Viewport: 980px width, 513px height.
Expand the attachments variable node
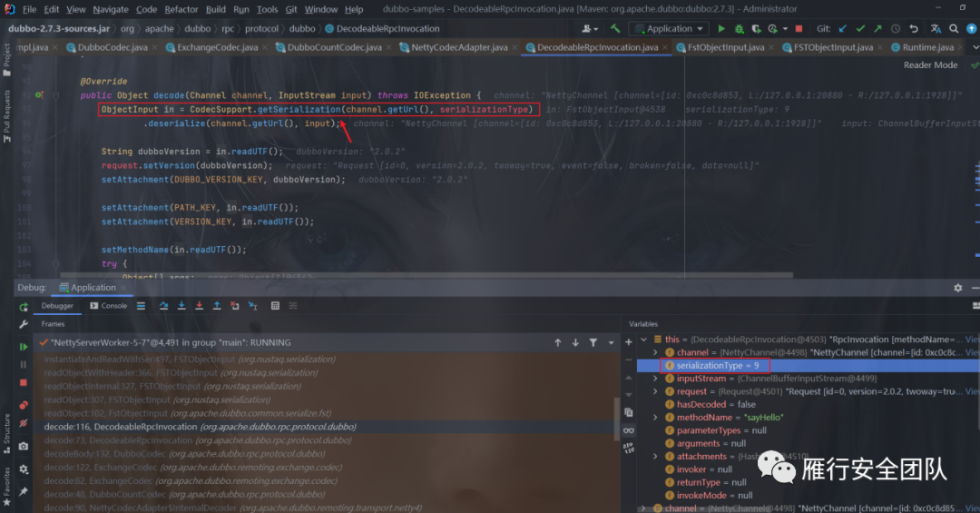[655, 457]
